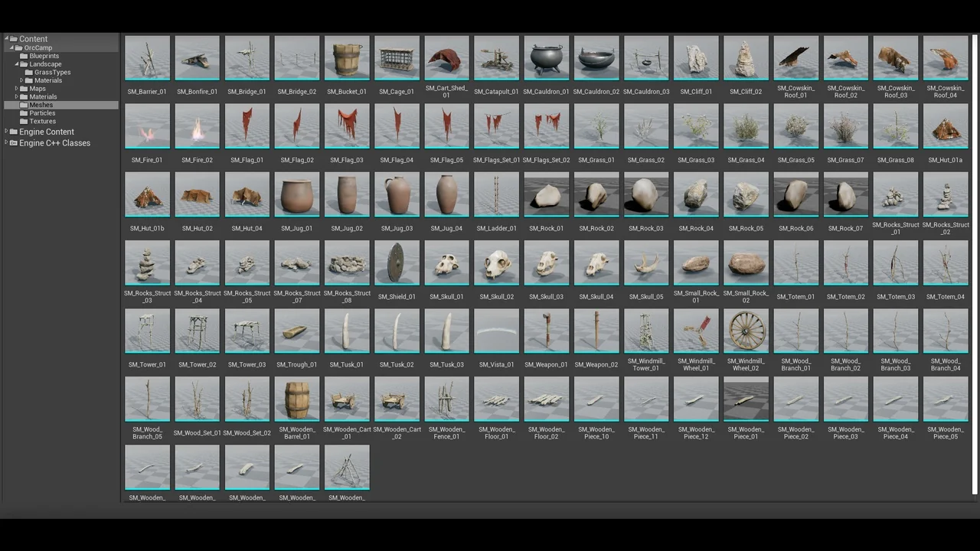Expand the Engine Content tree node
980x551 pixels.
[7, 132]
